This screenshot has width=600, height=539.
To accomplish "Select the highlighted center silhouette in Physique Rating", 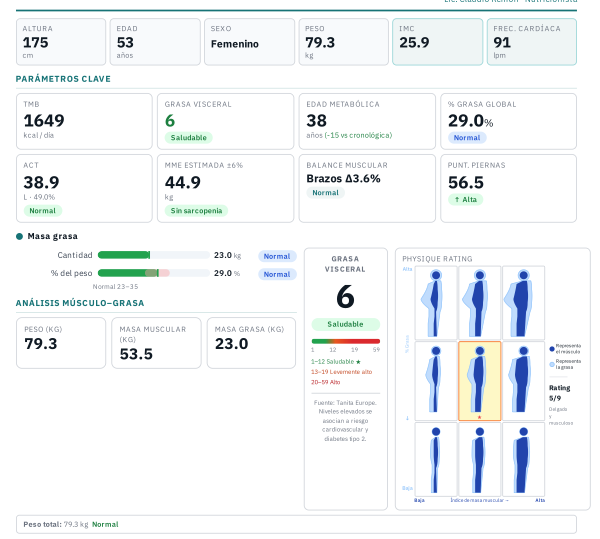I will click(x=479, y=381).
